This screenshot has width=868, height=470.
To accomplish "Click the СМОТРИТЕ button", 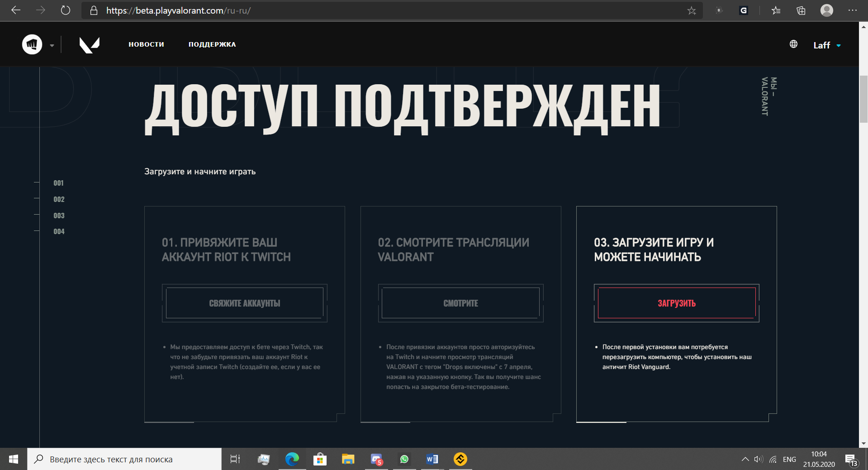I will coord(460,303).
